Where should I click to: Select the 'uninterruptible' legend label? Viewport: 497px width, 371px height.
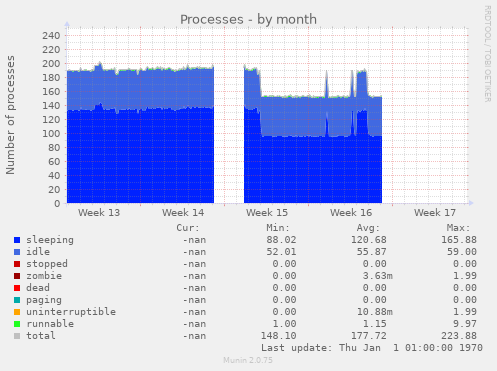click(x=71, y=312)
